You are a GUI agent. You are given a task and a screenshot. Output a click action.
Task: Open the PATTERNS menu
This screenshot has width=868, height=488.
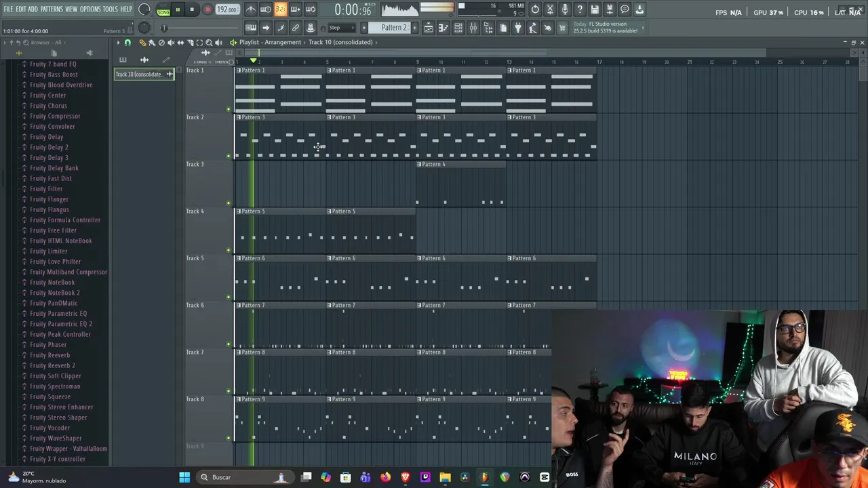pos(52,9)
